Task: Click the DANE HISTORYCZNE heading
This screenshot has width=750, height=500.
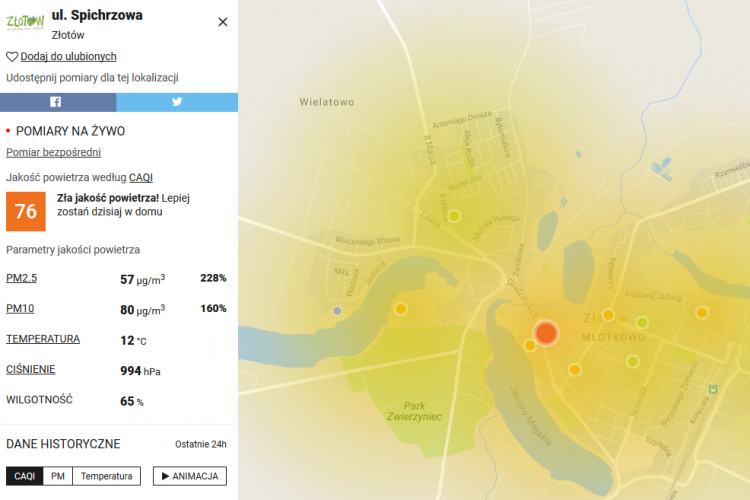Action: [x=63, y=444]
